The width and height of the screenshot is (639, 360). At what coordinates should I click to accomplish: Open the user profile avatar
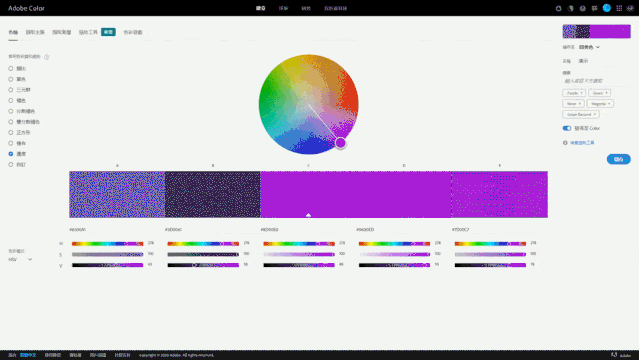pos(607,8)
